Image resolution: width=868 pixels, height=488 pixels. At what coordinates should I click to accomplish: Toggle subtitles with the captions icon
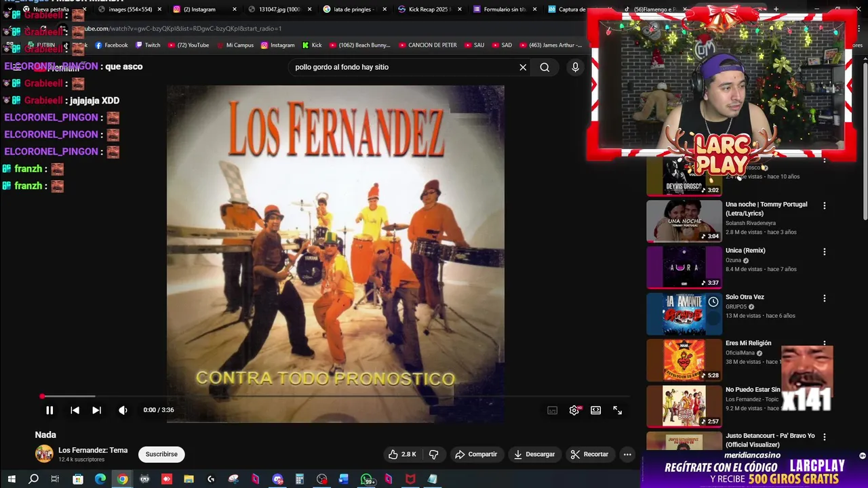(x=553, y=410)
